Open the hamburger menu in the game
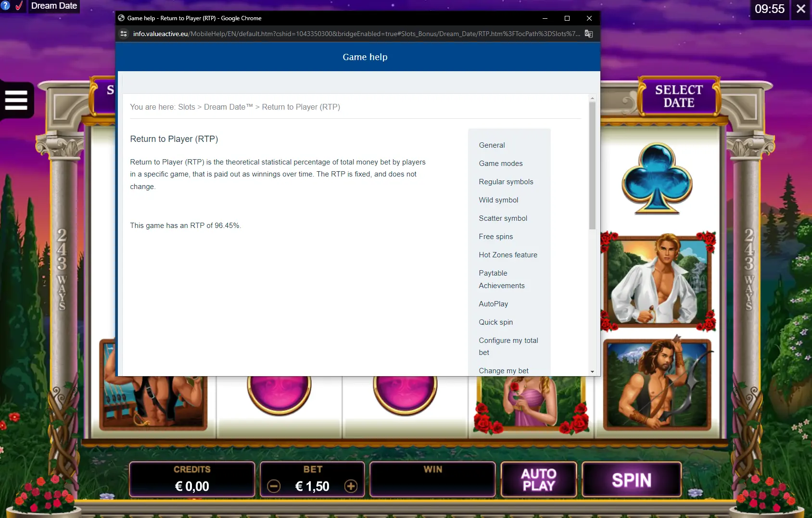 click(x=16, y=101)
